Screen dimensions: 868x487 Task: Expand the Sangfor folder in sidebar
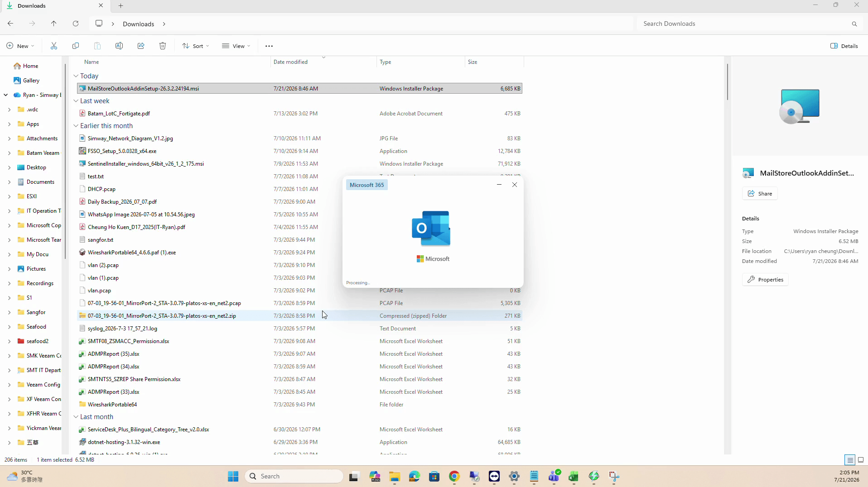[x=9, y=312]
